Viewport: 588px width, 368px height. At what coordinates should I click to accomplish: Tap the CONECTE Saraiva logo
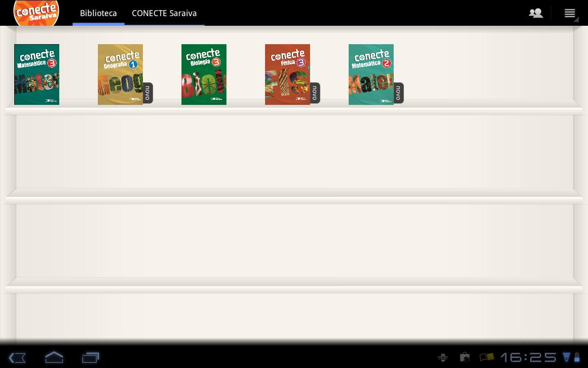pos(36,13)
